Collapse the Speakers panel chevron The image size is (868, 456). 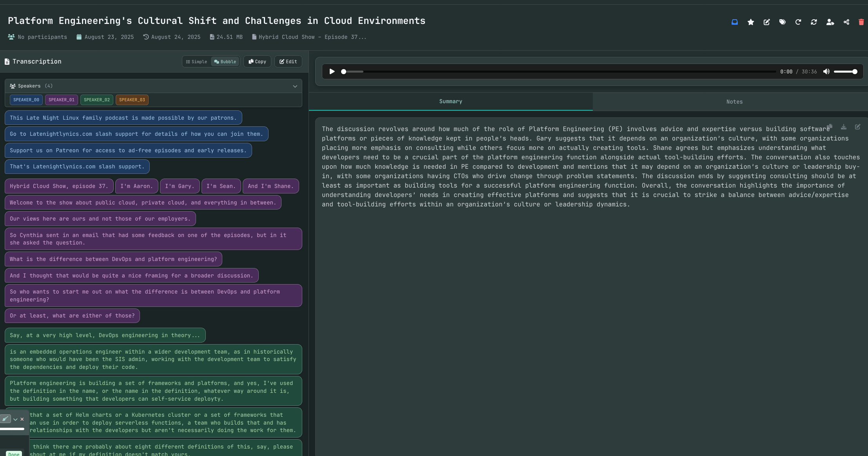295,86
